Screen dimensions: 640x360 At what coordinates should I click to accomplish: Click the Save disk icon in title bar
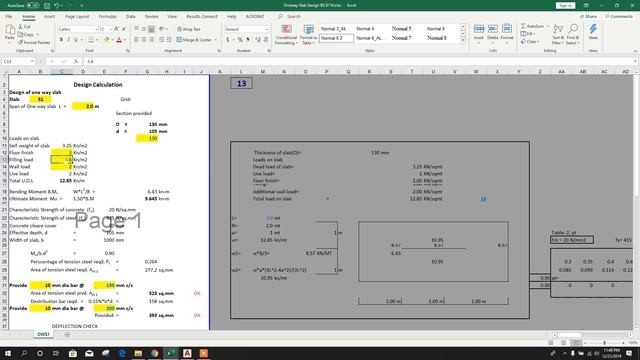[47, 5]
